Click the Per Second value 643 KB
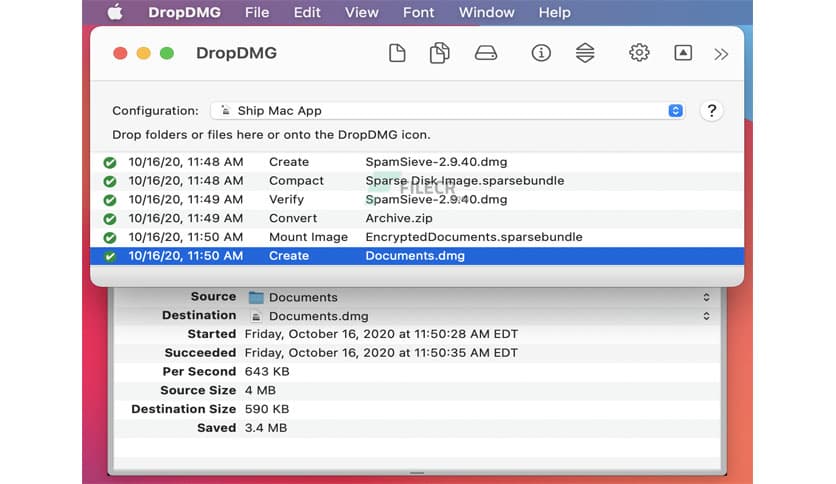The width and height of the screenshot is (836, 484). coord(267,372)
